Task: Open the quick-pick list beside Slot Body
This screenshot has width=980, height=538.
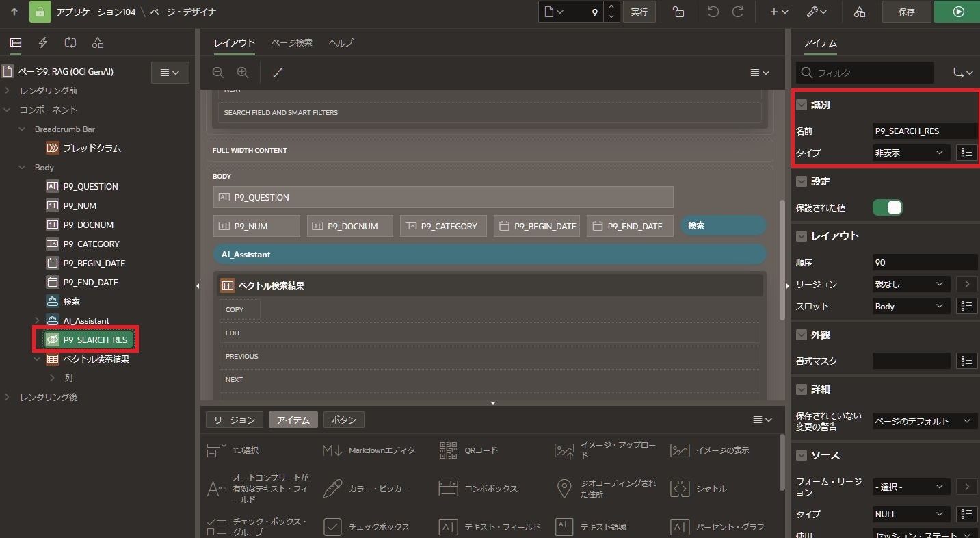Action: pyautogui.click(x=966, y=306)
